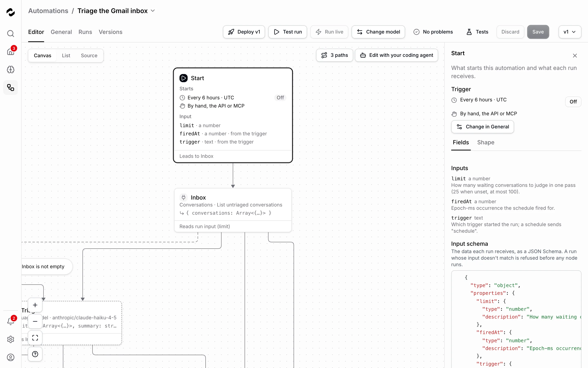This screenshot has height=368, width=588.
Task: Start a Test run
Action: point(287,32)
